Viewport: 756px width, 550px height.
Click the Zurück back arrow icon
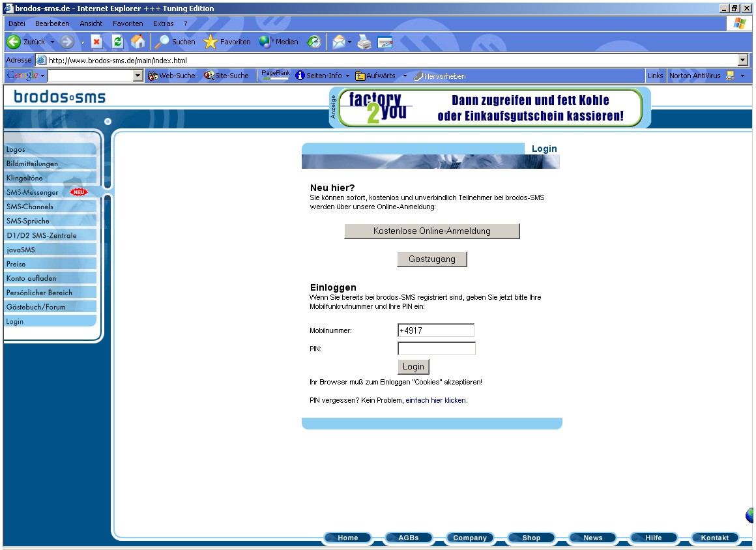coord(14,42)
